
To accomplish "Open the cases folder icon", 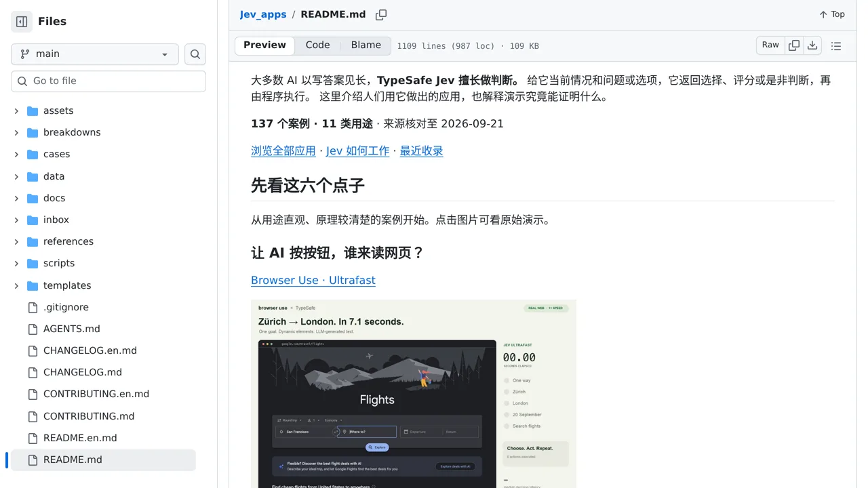I will coord(33,155).
